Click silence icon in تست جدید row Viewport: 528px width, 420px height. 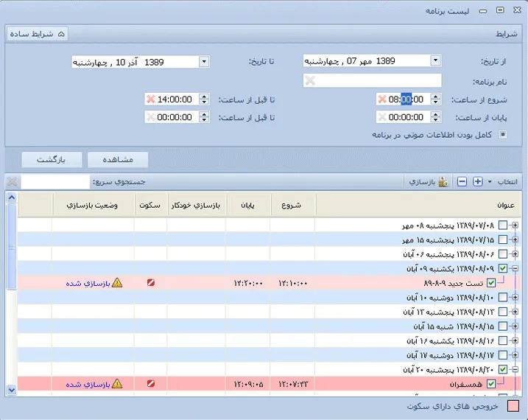point(151,283)
